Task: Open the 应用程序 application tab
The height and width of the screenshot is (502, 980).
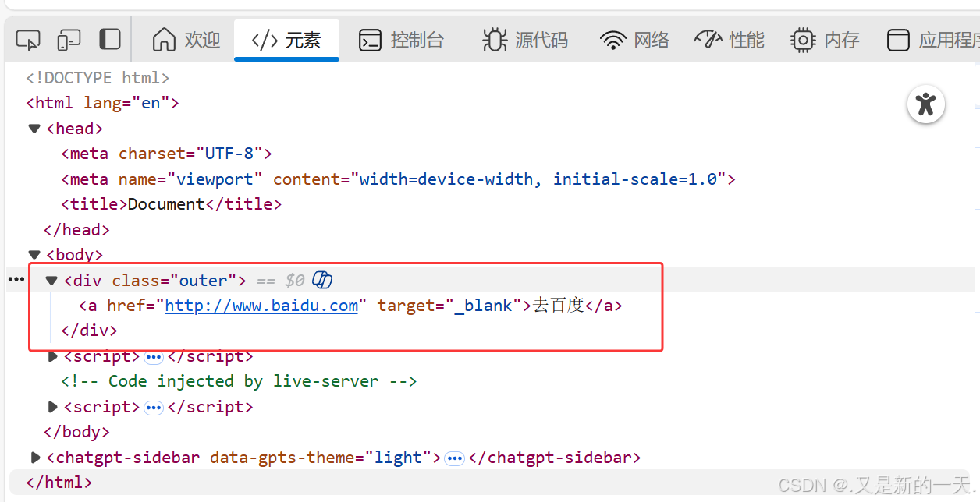Action: pyautogui.click(x=933, y=40)
